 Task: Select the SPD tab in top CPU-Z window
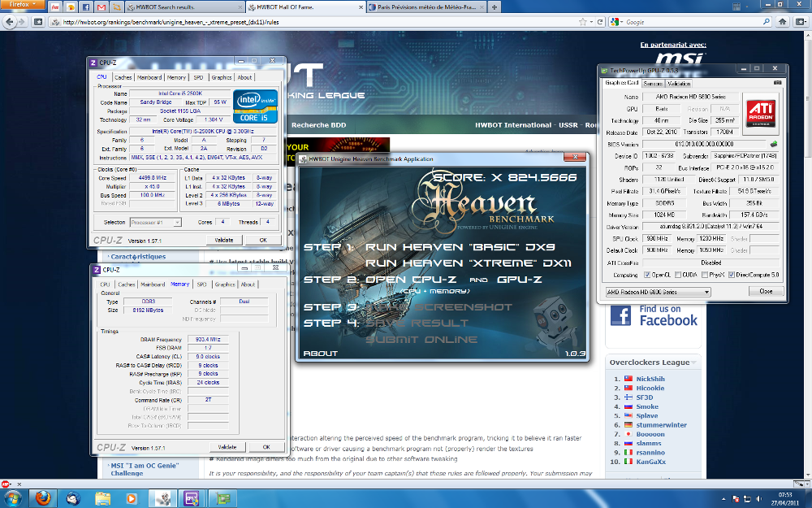198,77
